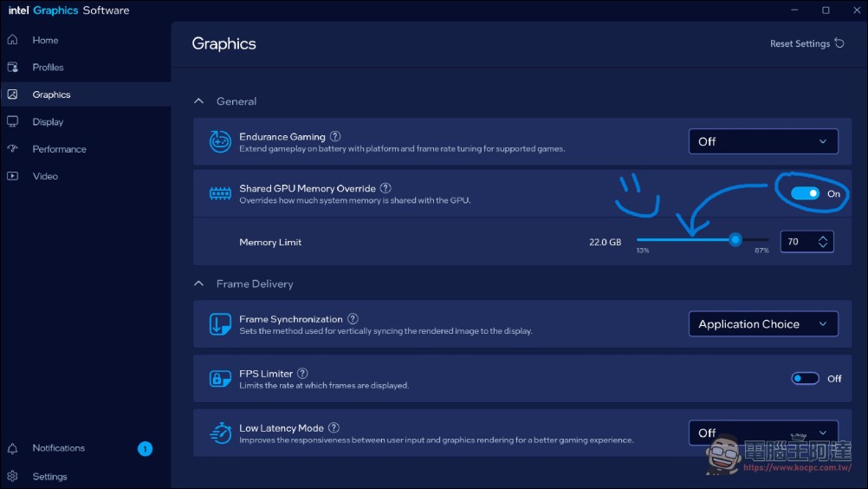Click the 'Frame Delivery' section heading text
This screenshot has width=868, height=489.
coord(255,284)
